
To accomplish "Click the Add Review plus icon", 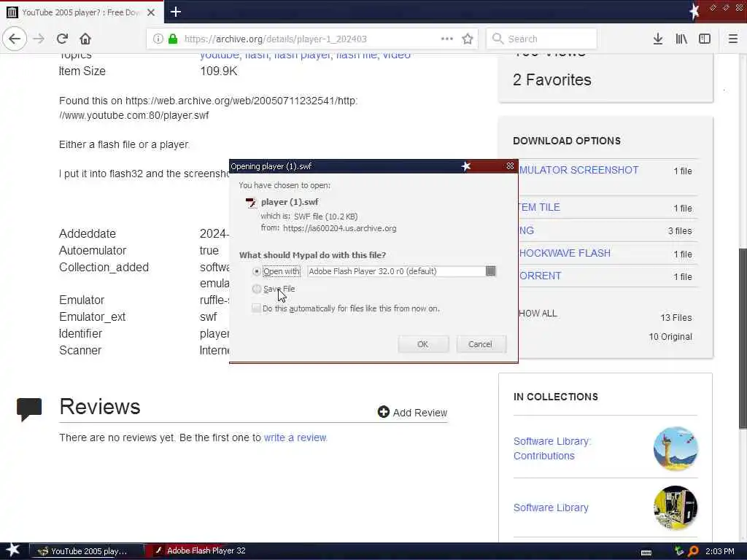I will (384, 412).
